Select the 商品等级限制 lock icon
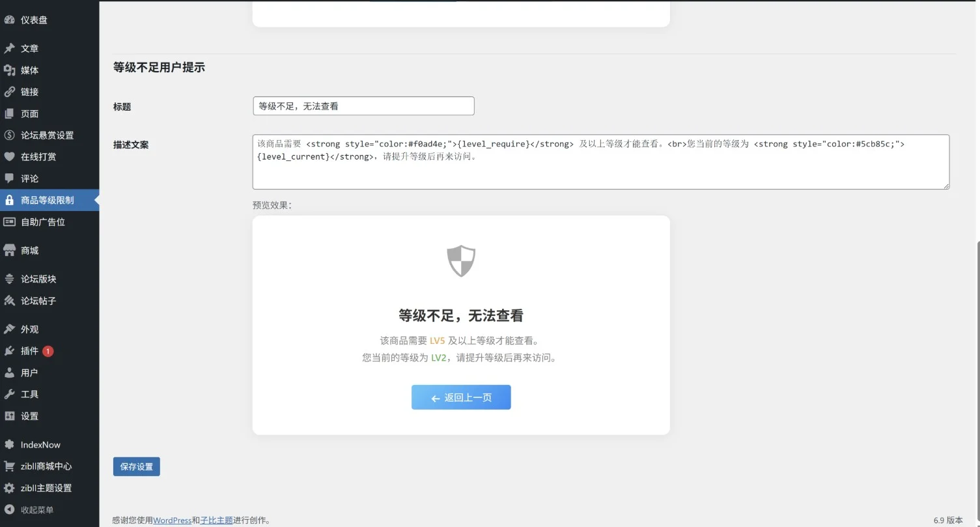 [x=9, y=200]
